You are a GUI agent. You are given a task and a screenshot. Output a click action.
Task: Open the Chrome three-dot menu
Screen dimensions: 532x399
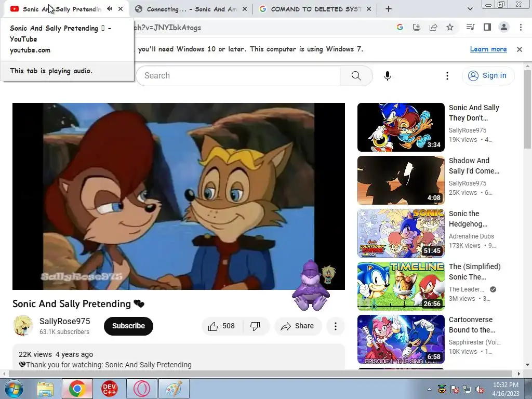(x=521, y=27)
